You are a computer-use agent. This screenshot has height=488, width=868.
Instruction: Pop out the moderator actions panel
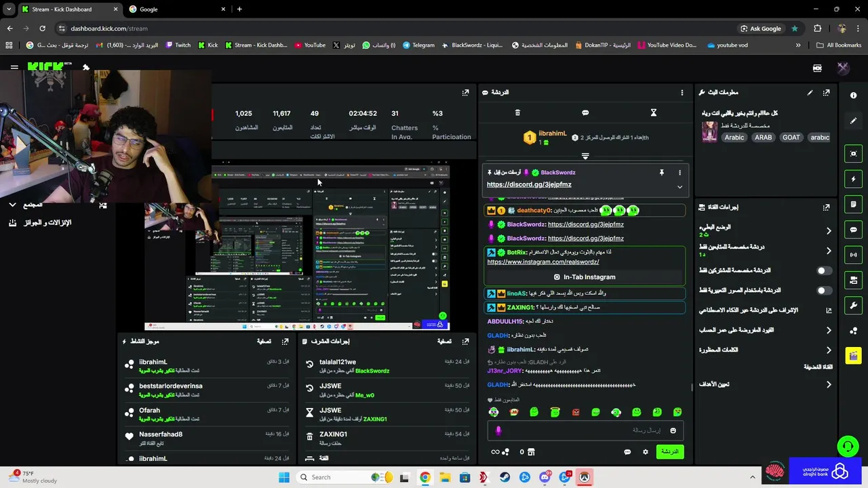[465, 342]
